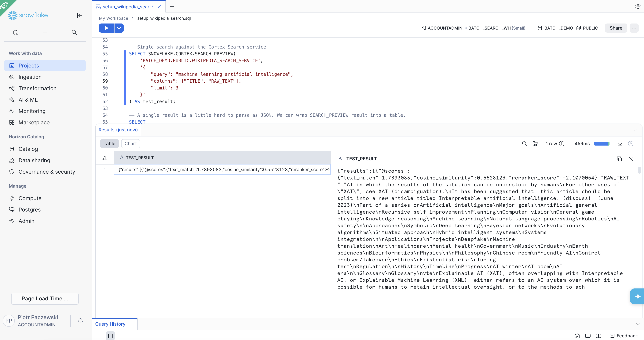Image resolution: width=644 pixels, height=340 pixels.
Task: Open the Snowflake Copilot sparkle button
Action: 638,296
